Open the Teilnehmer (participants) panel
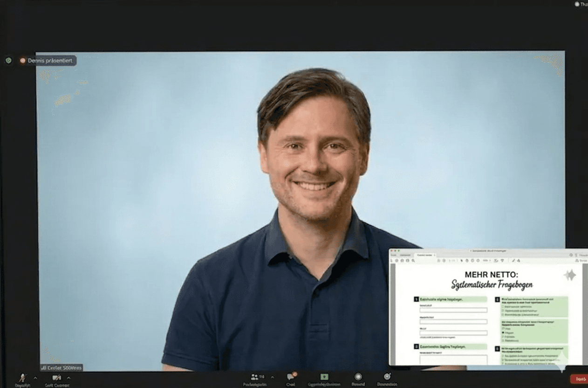The image size is (588, 388). tap(255, 377)
